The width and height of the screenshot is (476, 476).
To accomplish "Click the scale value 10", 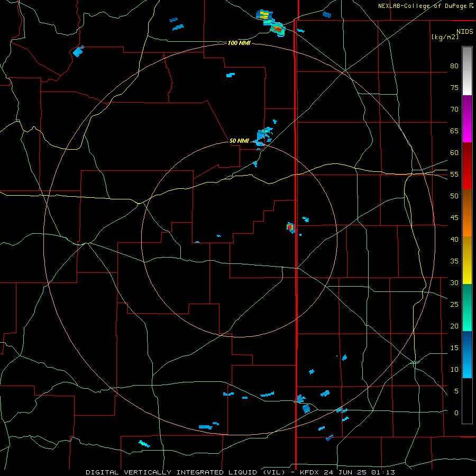I will click(454, 370).
